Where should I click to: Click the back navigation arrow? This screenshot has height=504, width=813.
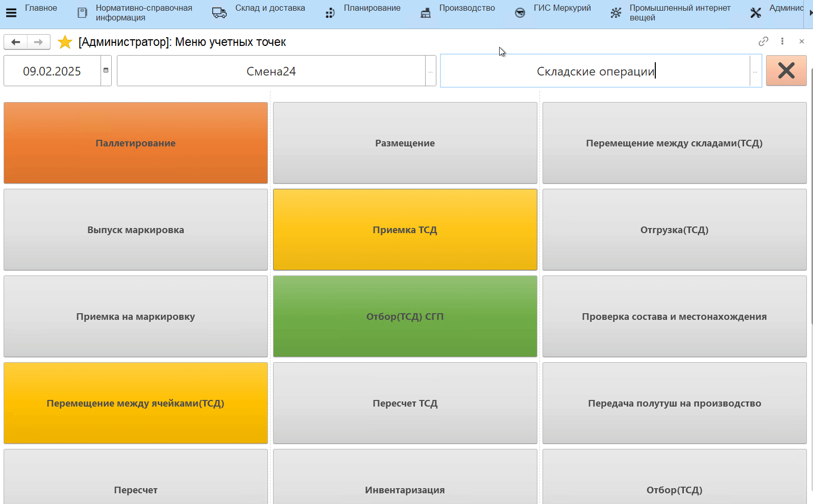pyautogui.click(x=16, y=42)
